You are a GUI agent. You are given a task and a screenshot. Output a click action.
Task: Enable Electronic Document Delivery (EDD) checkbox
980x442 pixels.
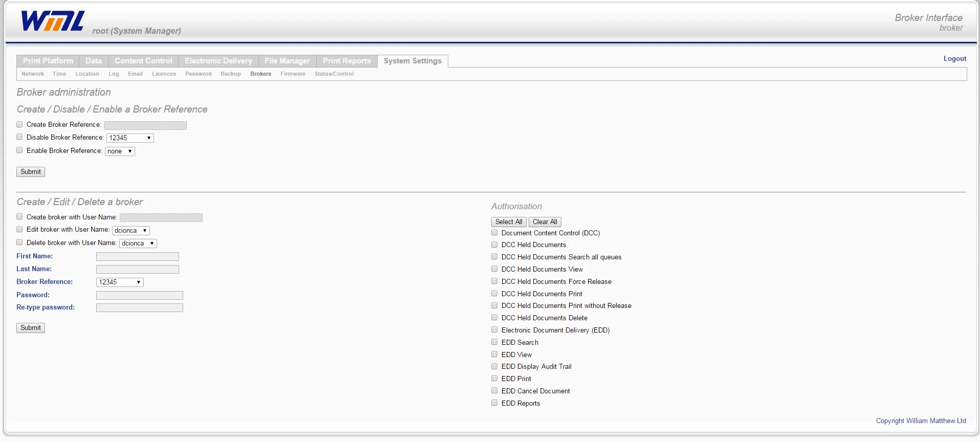pos(494,330)
